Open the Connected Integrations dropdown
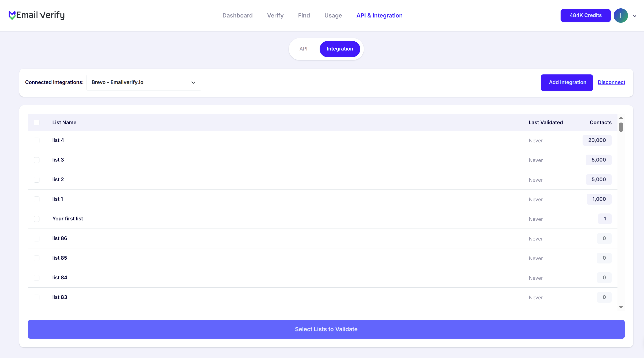The image size is (644, 358). (x=144, y=82)
